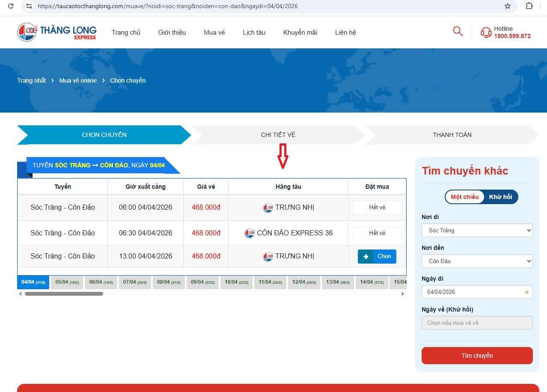547x392 pixels.
Task: Open the Lịch tàu menu
Action: coord(254,33)
